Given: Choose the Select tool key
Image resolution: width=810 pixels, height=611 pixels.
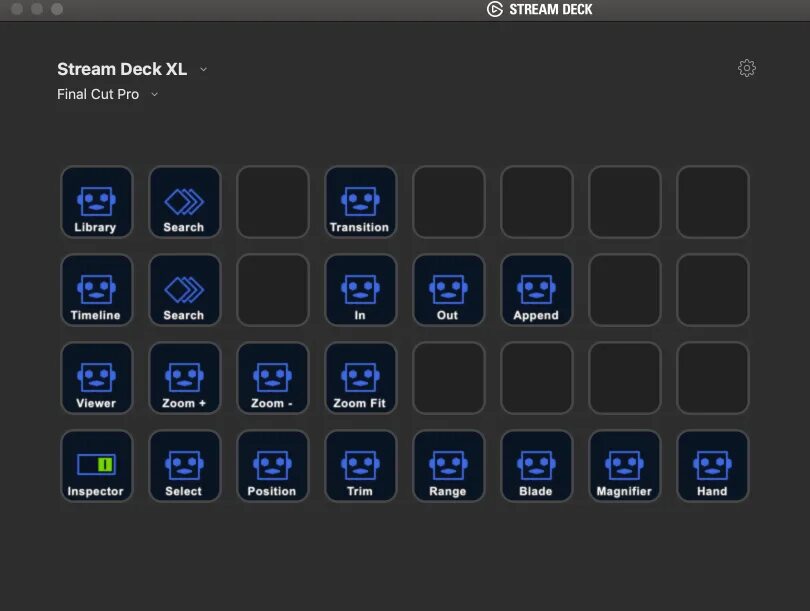Looking at the screenshot, I should tap(184, 466).
